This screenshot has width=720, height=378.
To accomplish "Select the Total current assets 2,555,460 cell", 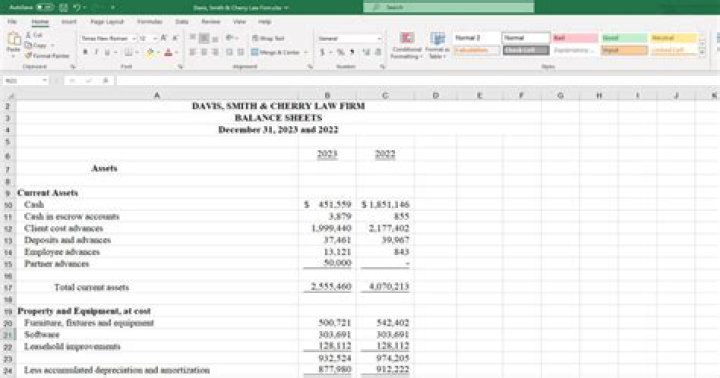I will [327, 287].
